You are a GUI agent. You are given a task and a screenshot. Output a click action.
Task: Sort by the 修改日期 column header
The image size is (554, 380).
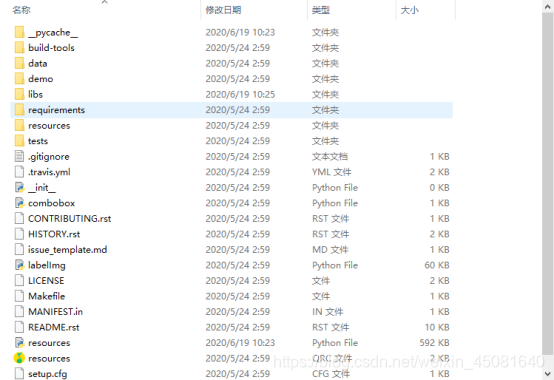pyautogui.click(x=223, y=10)
